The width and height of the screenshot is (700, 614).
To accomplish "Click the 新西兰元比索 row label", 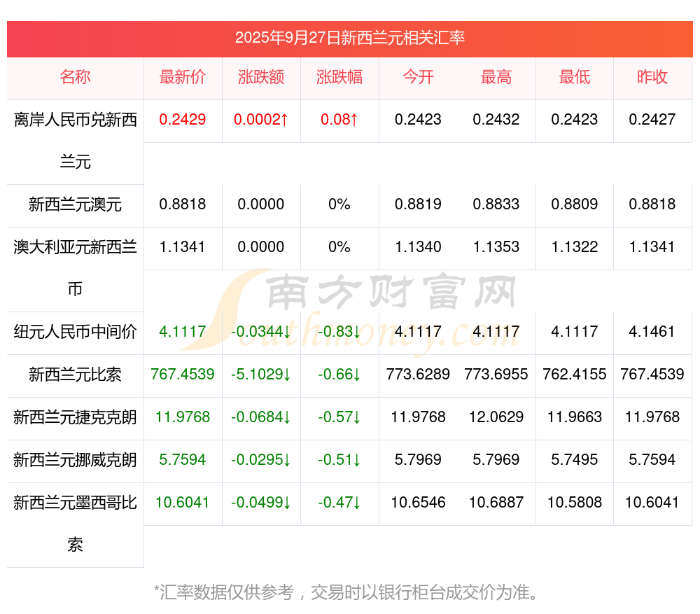I will [x=75, y=375].
